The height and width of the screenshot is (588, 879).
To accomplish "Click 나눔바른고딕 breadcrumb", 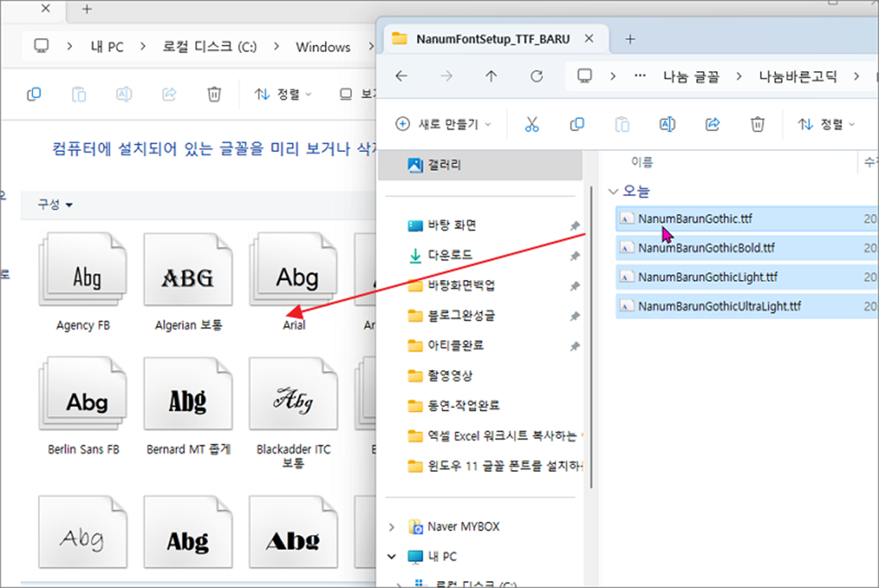I will pyautogui.click(x=798, y=77).
